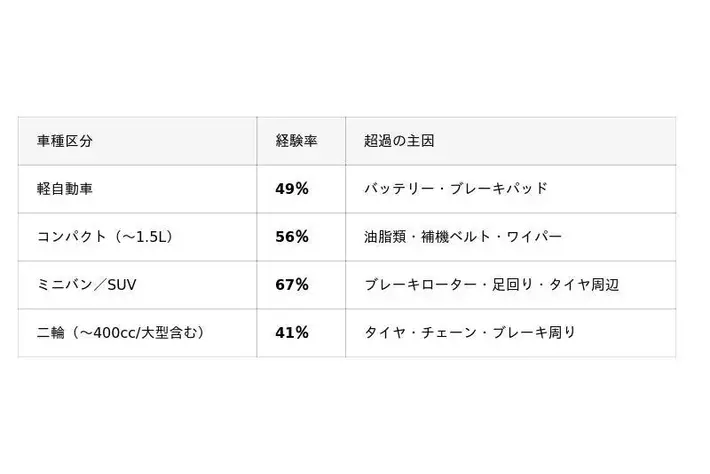Click the word SUV in the table
Screen dimensions: 710x474
pos(122,285)
